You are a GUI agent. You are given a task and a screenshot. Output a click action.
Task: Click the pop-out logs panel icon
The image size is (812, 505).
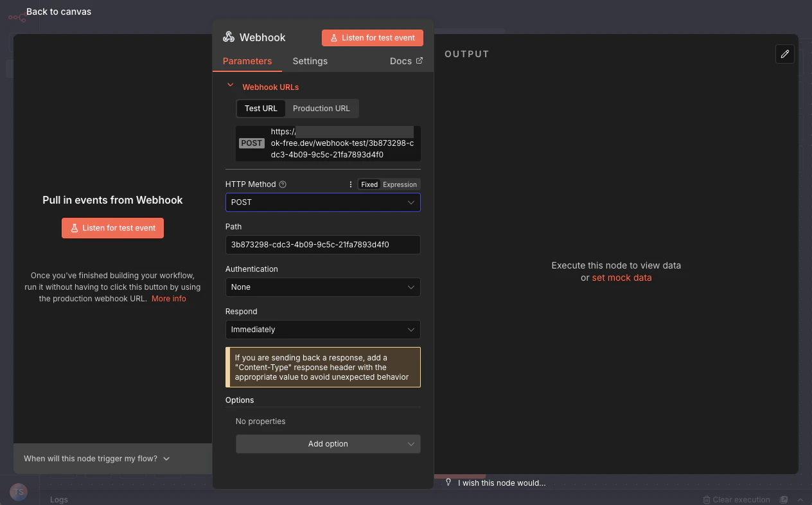point(784,499)
